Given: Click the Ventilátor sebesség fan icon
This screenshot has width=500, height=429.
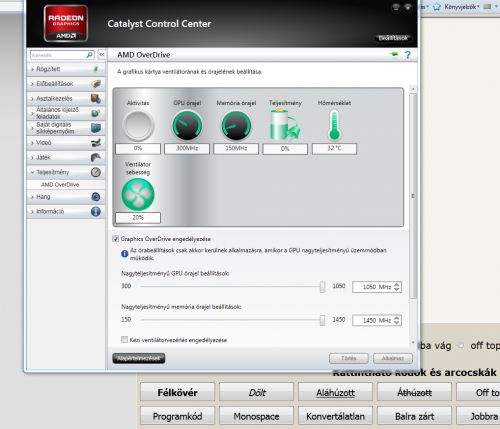Looking at the screenshot, I should pos(138,195).
